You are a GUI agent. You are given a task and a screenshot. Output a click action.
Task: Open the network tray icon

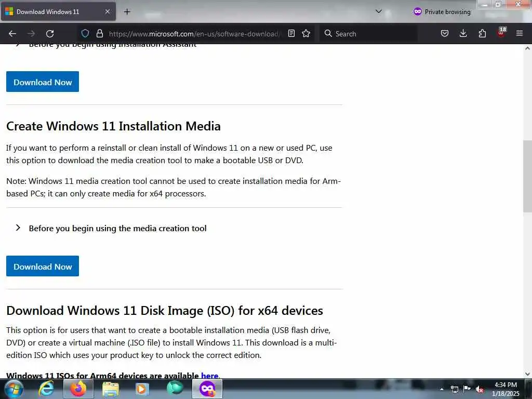(454, 389)
